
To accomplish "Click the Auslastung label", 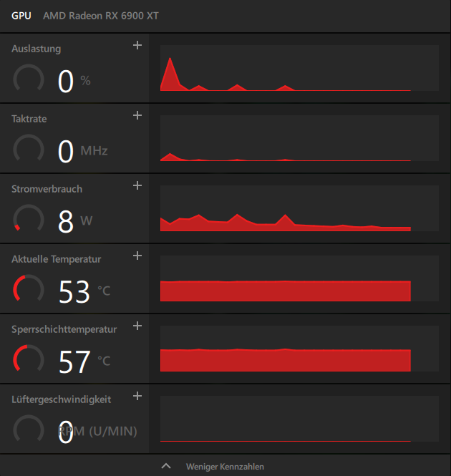I will point(36,49).
